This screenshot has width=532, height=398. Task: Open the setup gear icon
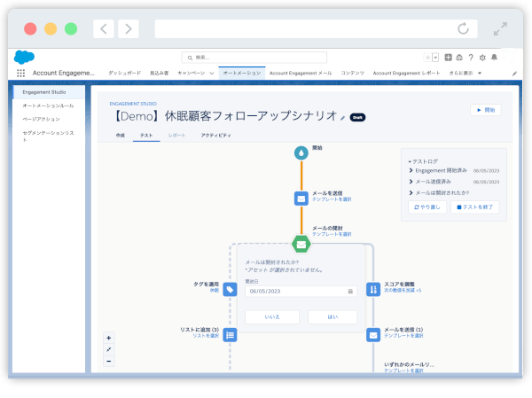click(482, 58)
